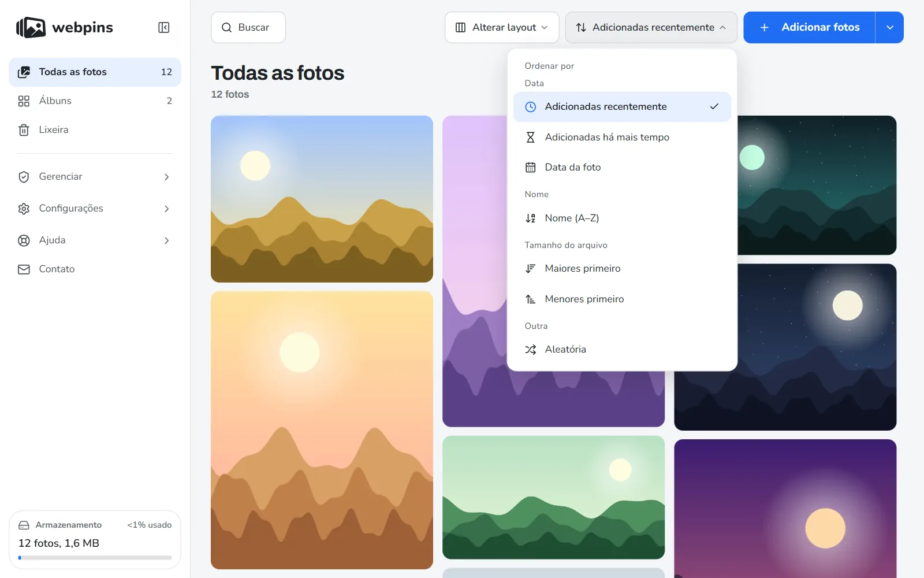Open Todas as fotos in sidebar
Viewport: 924px width, 578px height.
pos(95,72)
